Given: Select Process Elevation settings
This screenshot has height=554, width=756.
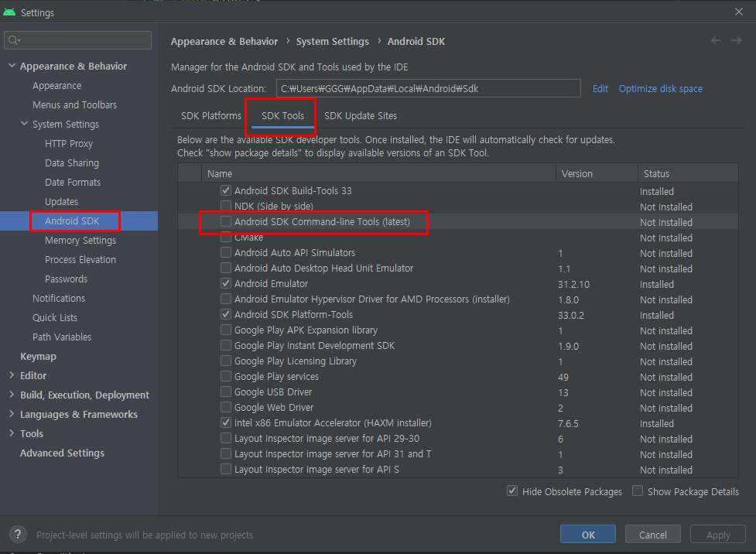Looking at the screenshot, I should (x=80, y=259).
